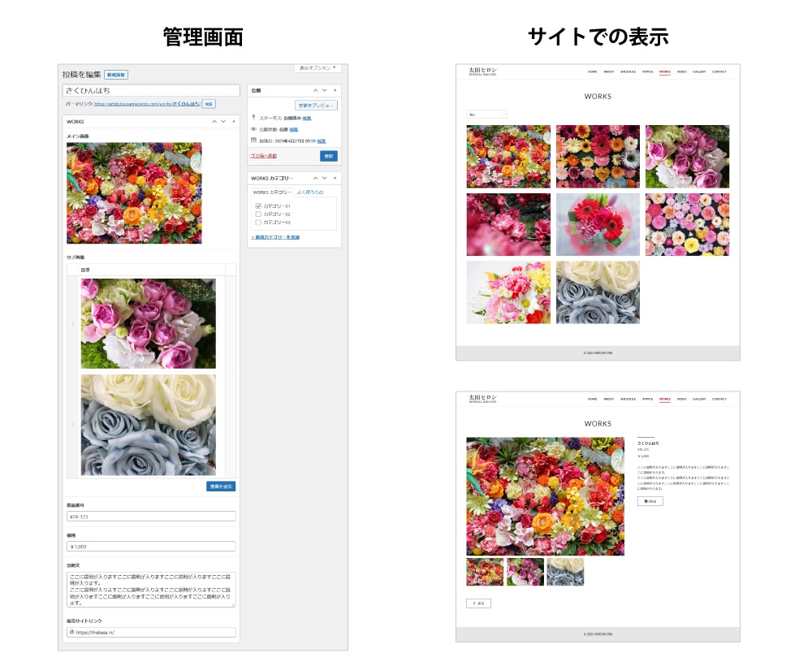Click TOPICS in the works list page nav
The width and height of the screenshot is (812, 666).
coord(647,72)
